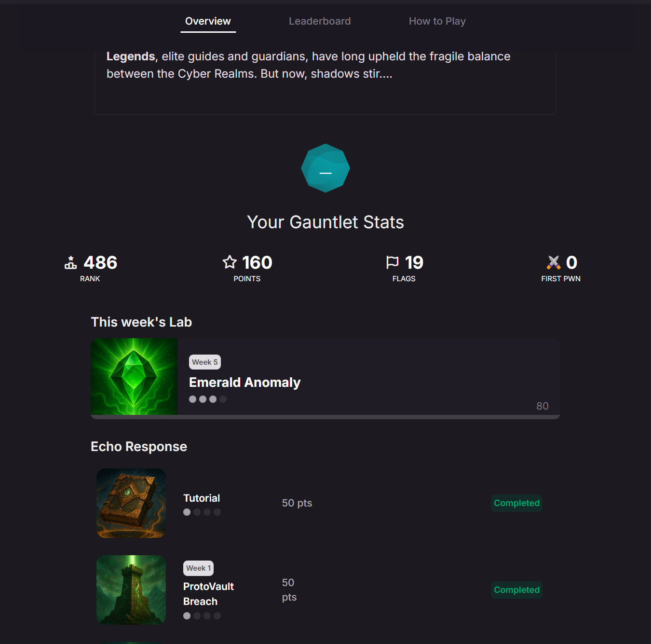Click the Tutorial Completed badge
651x644 pixels.
point(516,503)
